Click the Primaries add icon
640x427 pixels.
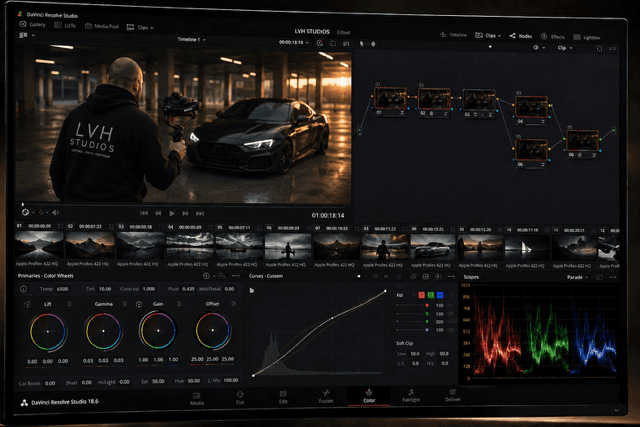click(206, 276)
